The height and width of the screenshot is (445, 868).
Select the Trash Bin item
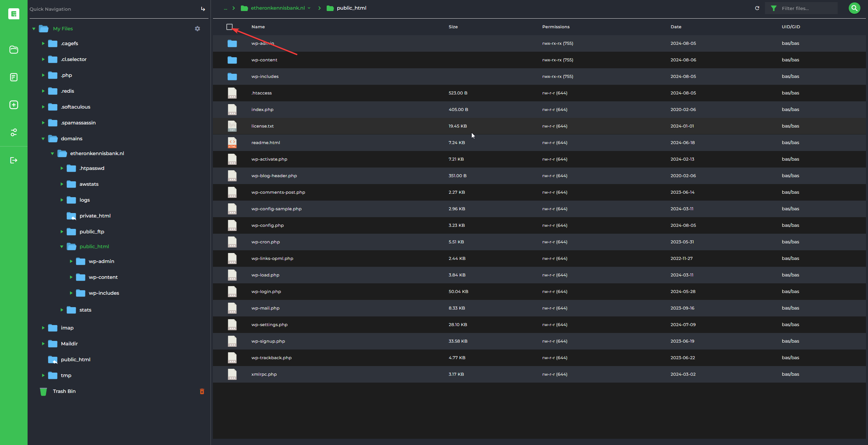point(64,391)
